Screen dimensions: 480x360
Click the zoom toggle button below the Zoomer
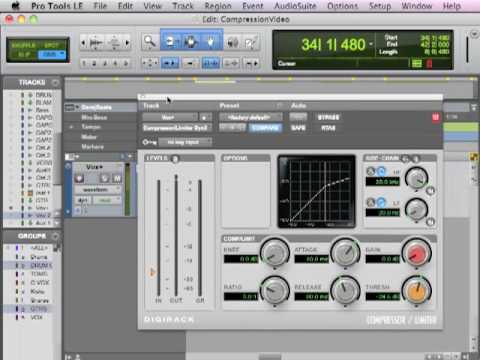pyautogui.click(x=150, y=63)
